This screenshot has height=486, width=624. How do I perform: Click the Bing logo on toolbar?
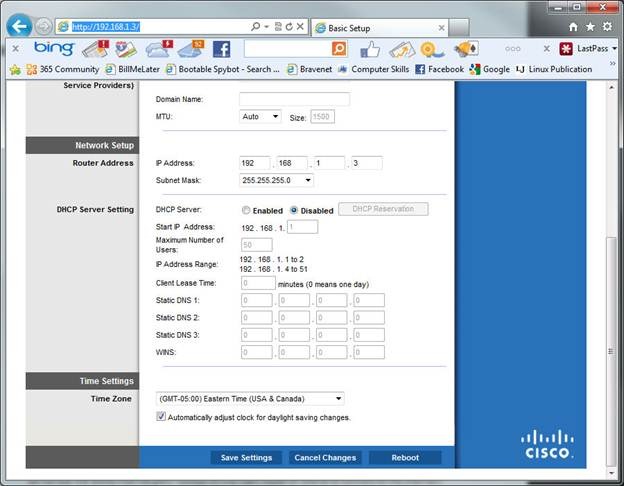pos(54,49)
